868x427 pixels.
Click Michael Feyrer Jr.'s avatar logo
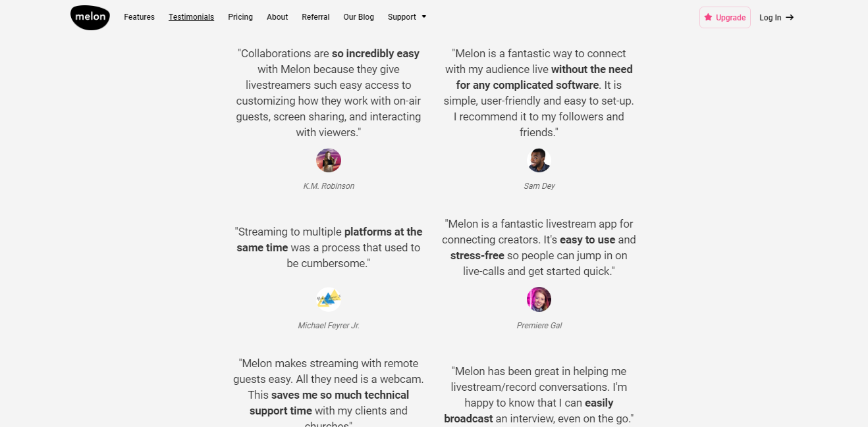point(329,299)
